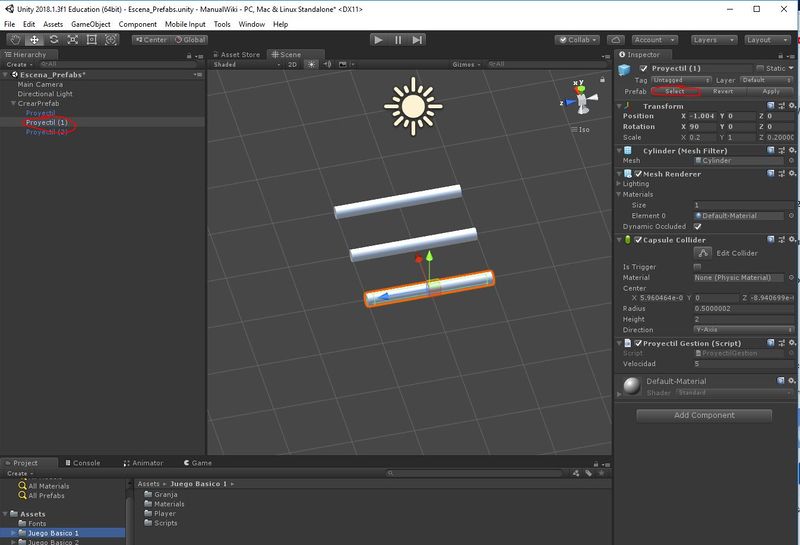Screen dimensions: 800x545
Task: Open the Layer dropdown
Action: click(x=766, y=80)
